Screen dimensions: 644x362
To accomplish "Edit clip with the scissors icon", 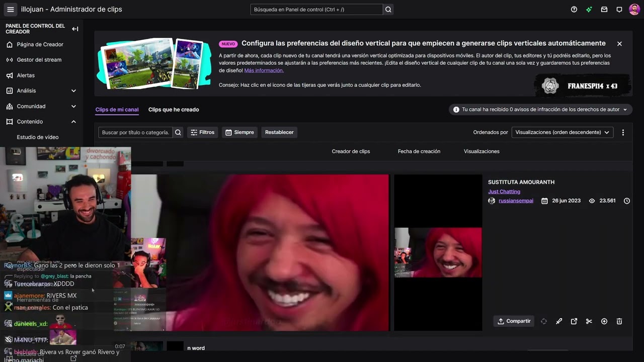I will [589, 321].
